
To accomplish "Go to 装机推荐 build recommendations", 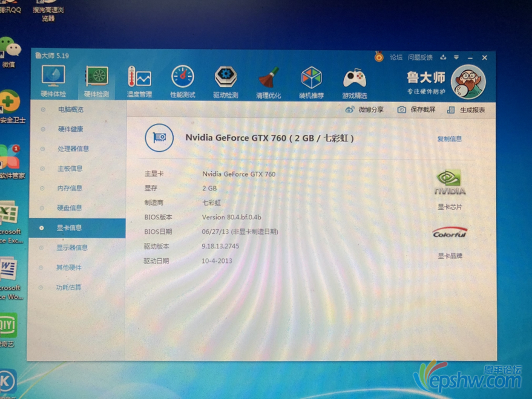I will [x=311, y=82].
